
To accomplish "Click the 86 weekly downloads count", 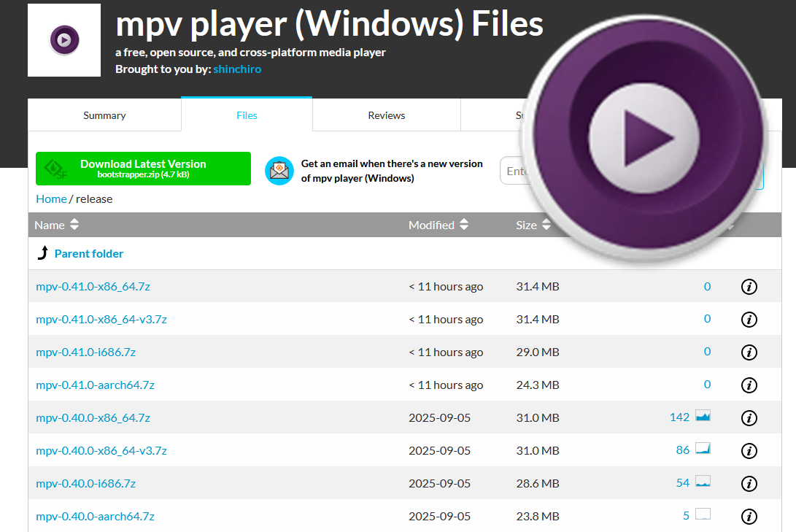I will [683, 450].
